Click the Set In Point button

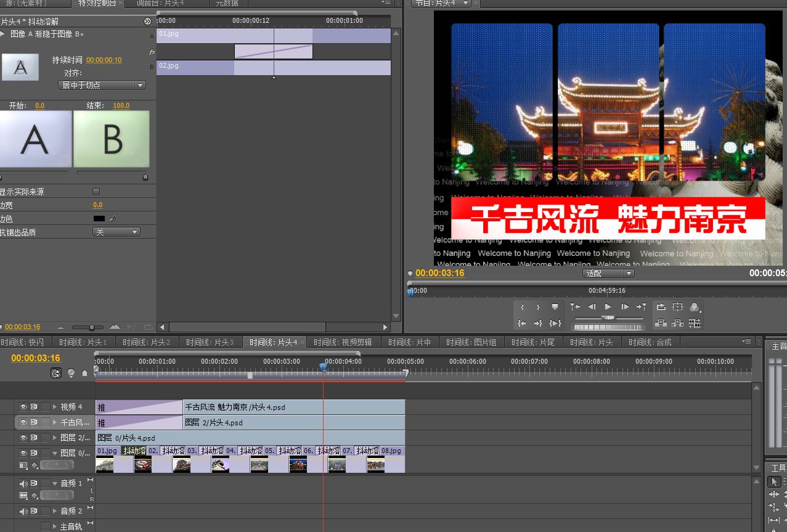(523, 306)
